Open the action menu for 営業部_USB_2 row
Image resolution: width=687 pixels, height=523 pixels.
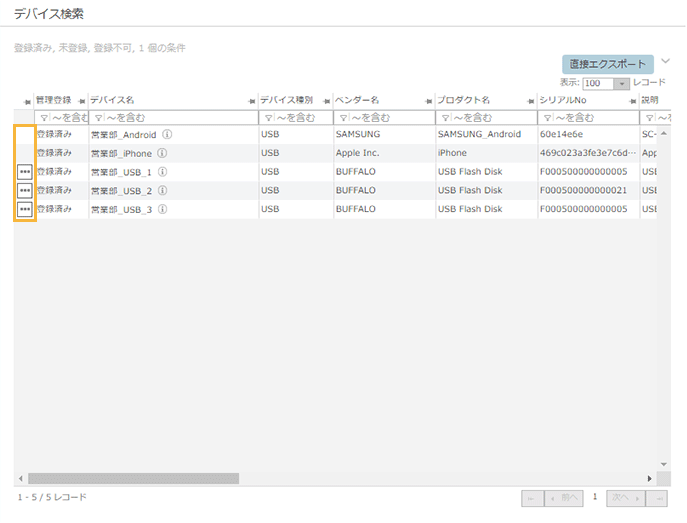24,190
